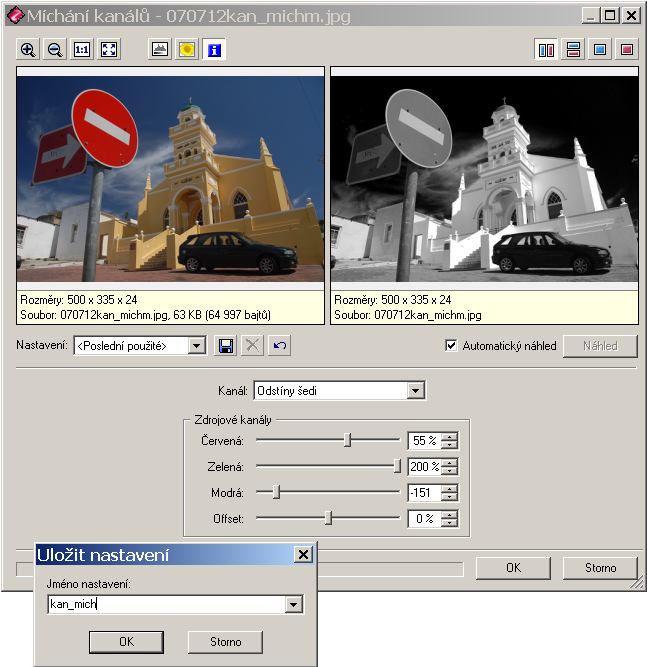Screen dimensions: 647x667
Task: Select side-by-side preview layout icon
Action: [546, 49]
